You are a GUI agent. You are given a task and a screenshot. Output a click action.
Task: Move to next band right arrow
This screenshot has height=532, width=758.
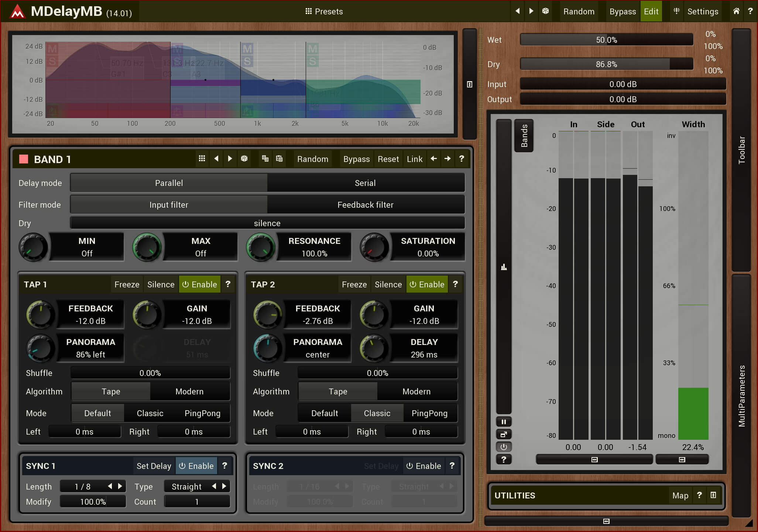coord(447,159)
